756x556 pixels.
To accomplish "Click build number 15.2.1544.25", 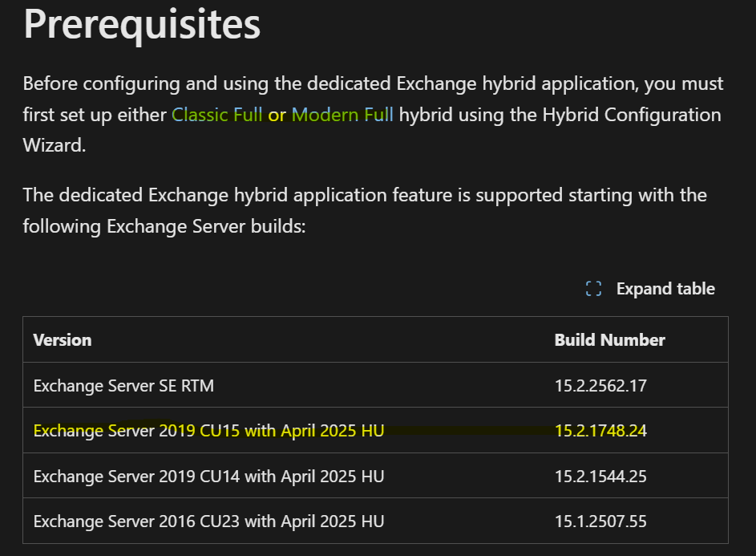I will (600, 477).
